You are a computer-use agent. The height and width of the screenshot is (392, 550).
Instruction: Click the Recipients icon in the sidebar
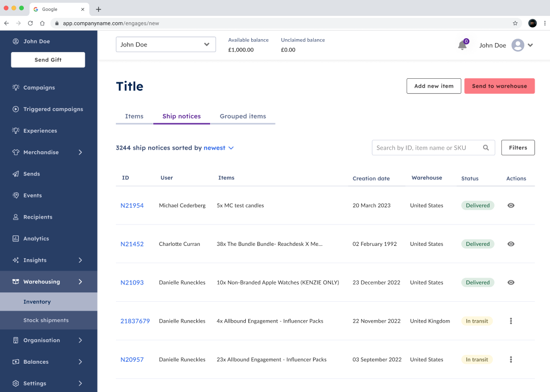pos(15,217)
